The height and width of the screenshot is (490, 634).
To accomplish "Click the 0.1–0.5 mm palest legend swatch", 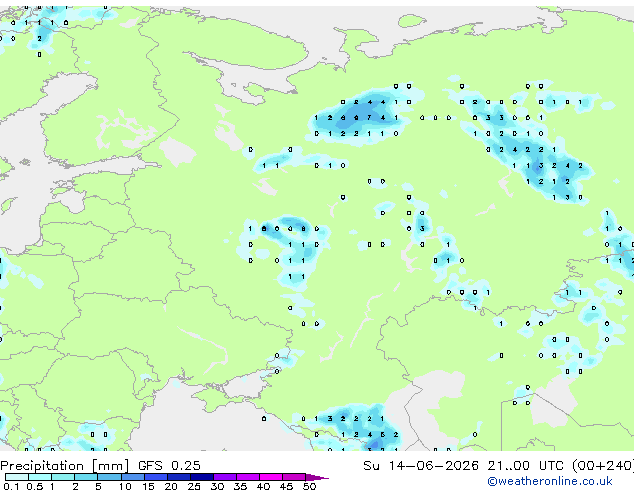I will (x=17, y=477).
